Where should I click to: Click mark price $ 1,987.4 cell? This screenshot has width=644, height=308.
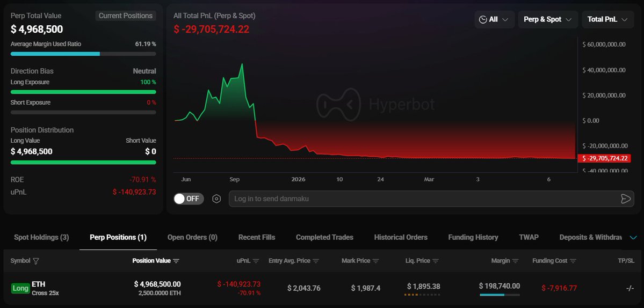point(366,288)
